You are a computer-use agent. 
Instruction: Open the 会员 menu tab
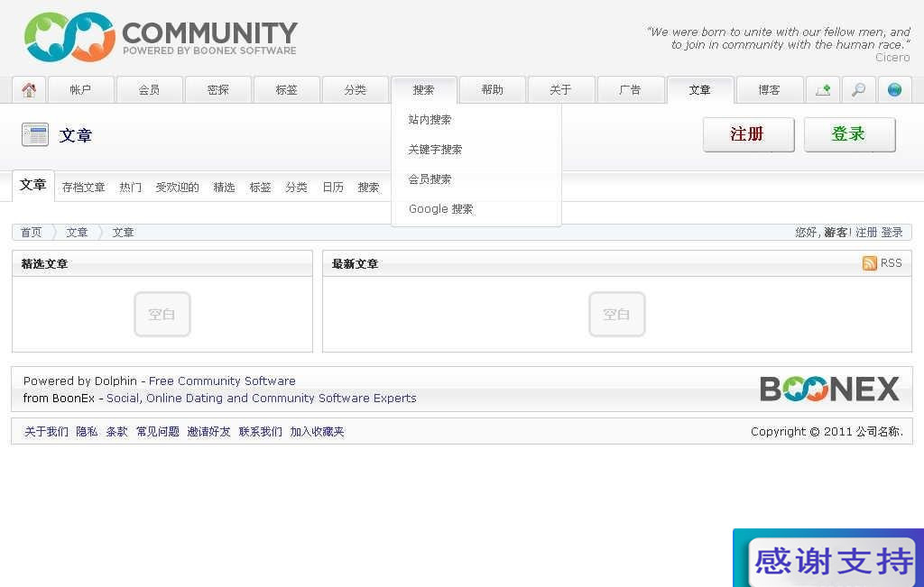[149, 90]
